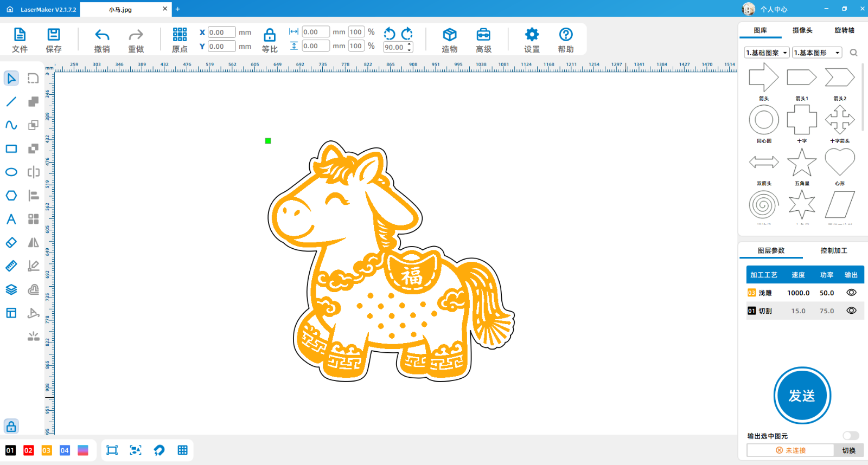Click the eraser tool
This screenshot has width=868, height=465.
11,243
